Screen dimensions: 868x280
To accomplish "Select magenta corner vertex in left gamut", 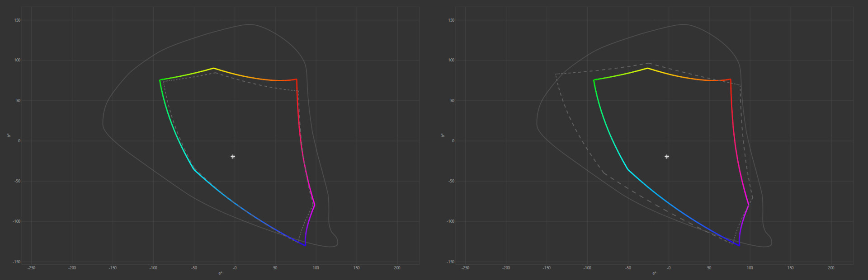I will coord(315,205).
